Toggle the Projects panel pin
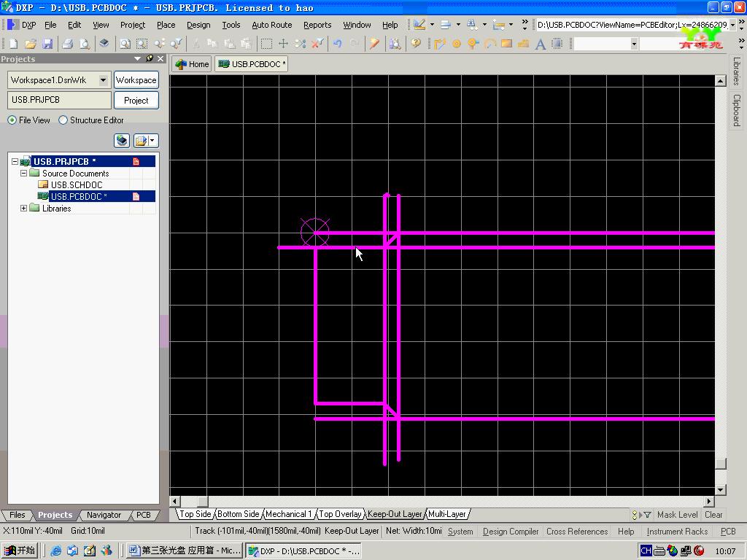 coord(150,58)
